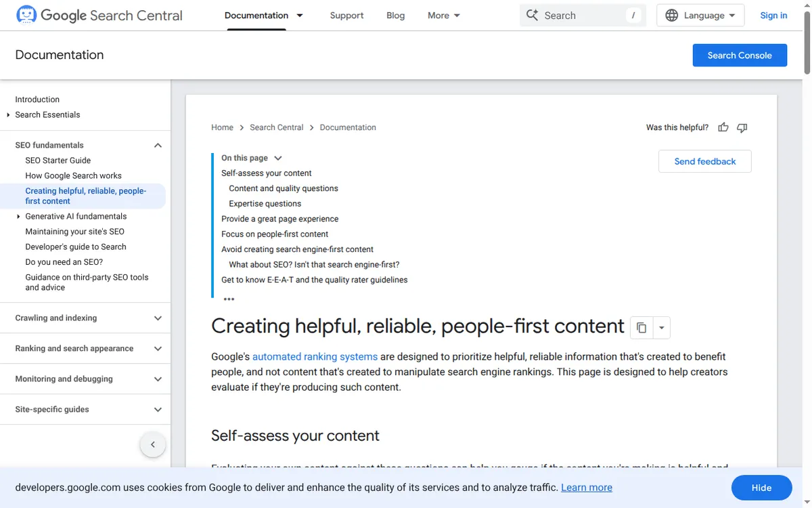Expand the Site-specific guides section
812x508 pixels.
click(x=158, y=410)
